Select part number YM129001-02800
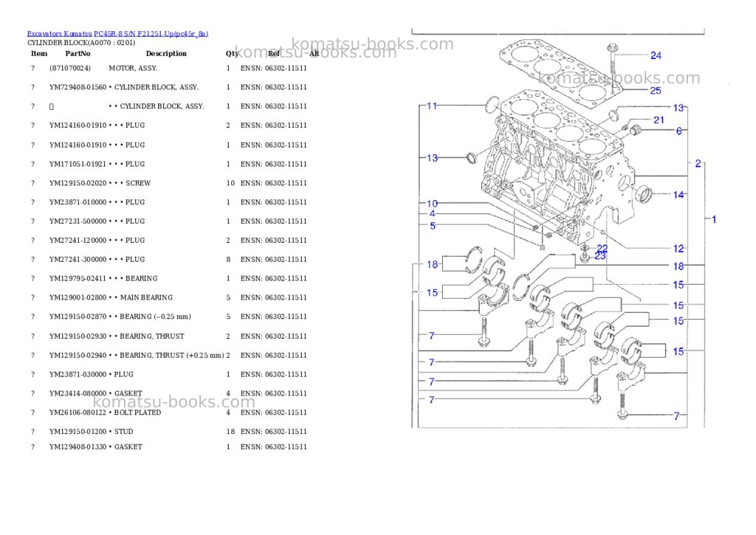The image size is (756, 535). [x=78, y=298]
